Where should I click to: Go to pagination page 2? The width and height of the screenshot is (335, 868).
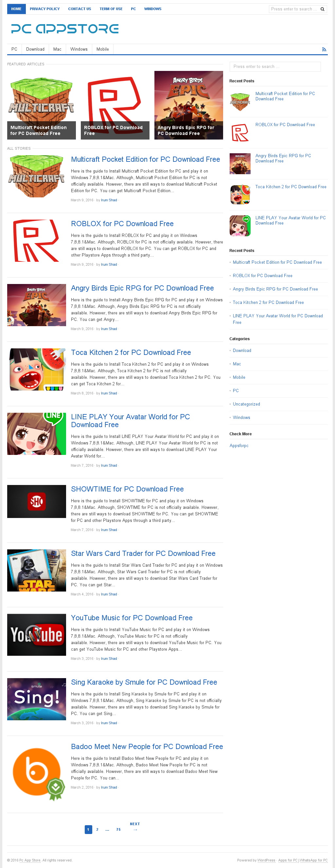click(97, 829)
